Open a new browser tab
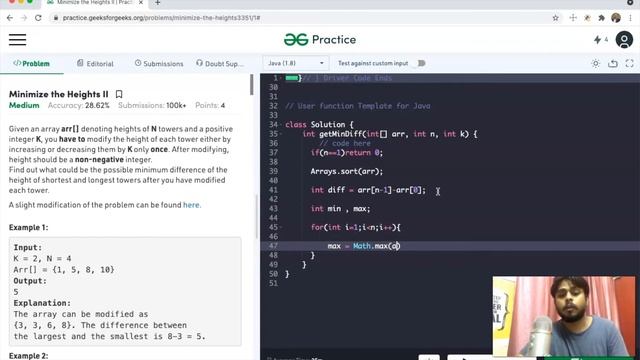 [x=158, y=3]
